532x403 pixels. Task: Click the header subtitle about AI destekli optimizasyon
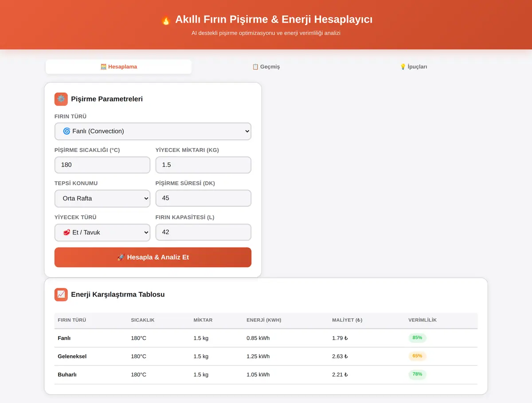click(x=266, y=33)
